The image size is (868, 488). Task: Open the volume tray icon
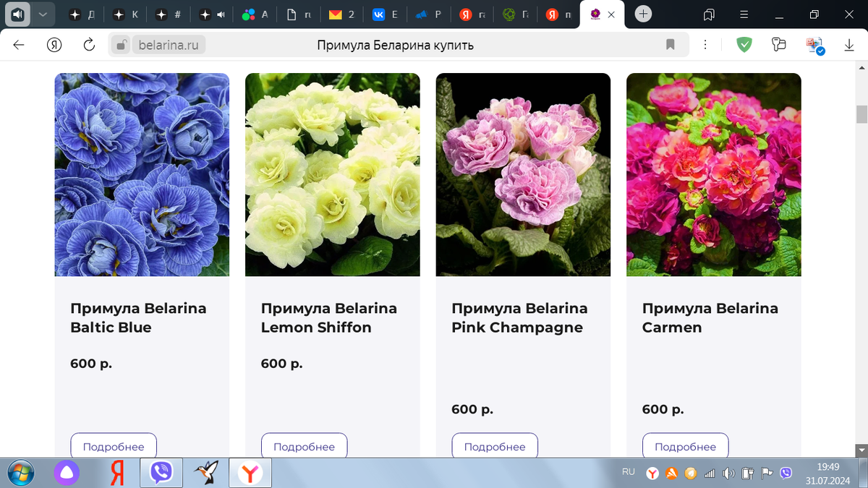[728, 474]
